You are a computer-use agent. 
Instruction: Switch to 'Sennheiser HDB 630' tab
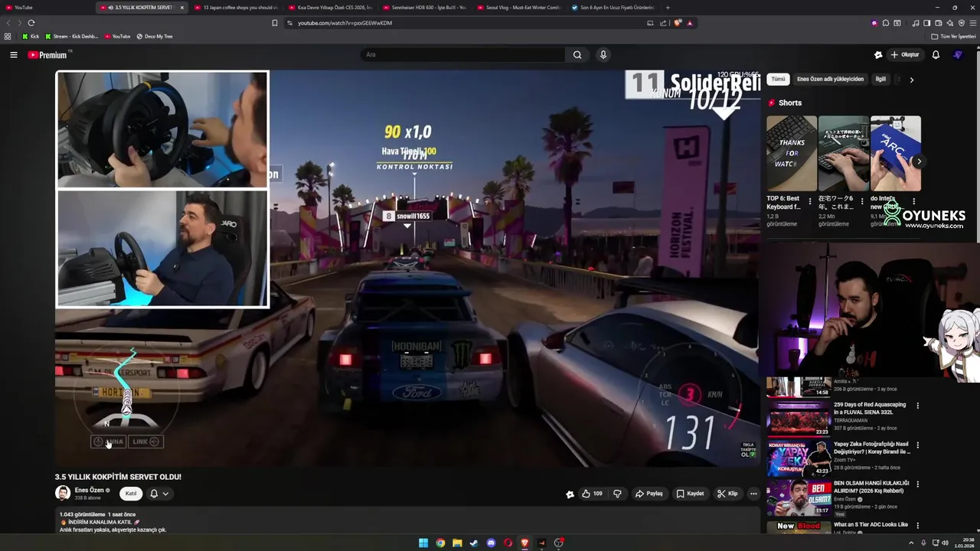pyautogui.click(x=423, y=8)
